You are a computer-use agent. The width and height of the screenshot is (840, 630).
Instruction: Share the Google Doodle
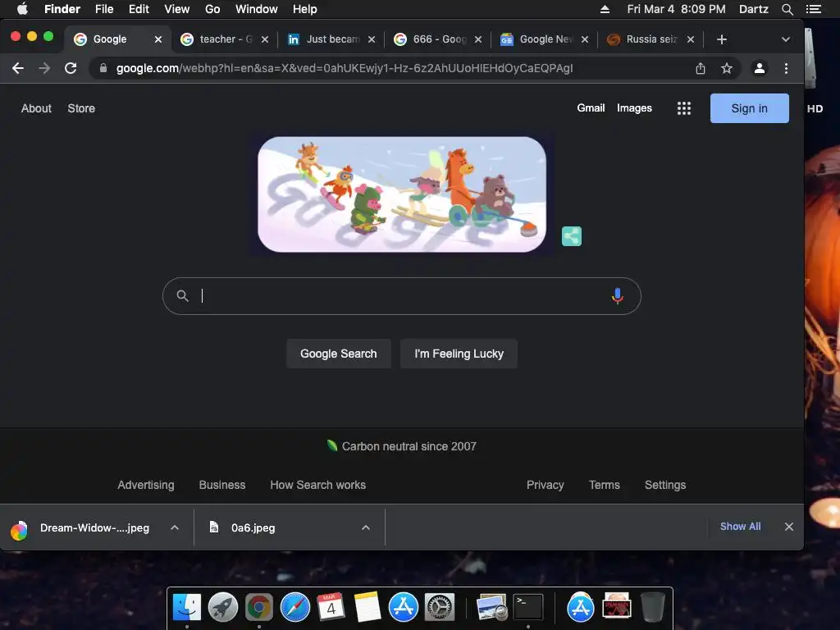(x=572, y=236)
